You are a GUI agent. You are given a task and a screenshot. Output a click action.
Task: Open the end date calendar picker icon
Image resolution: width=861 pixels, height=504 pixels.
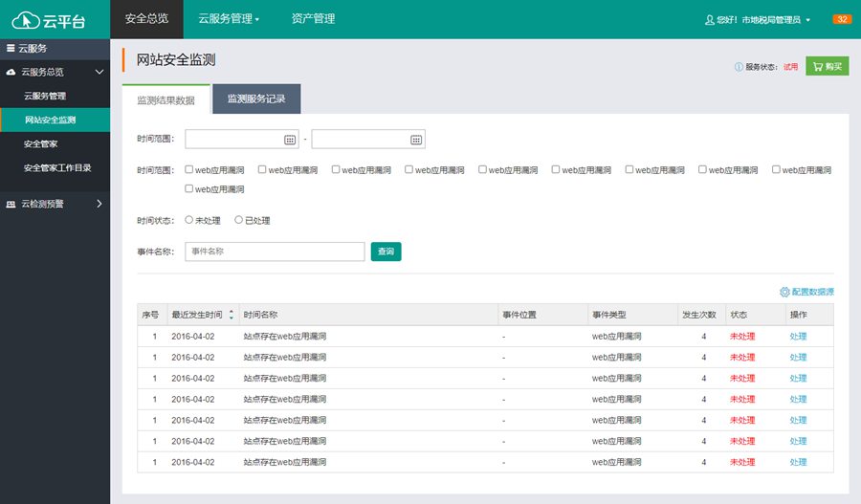click(x=416, y=140)
